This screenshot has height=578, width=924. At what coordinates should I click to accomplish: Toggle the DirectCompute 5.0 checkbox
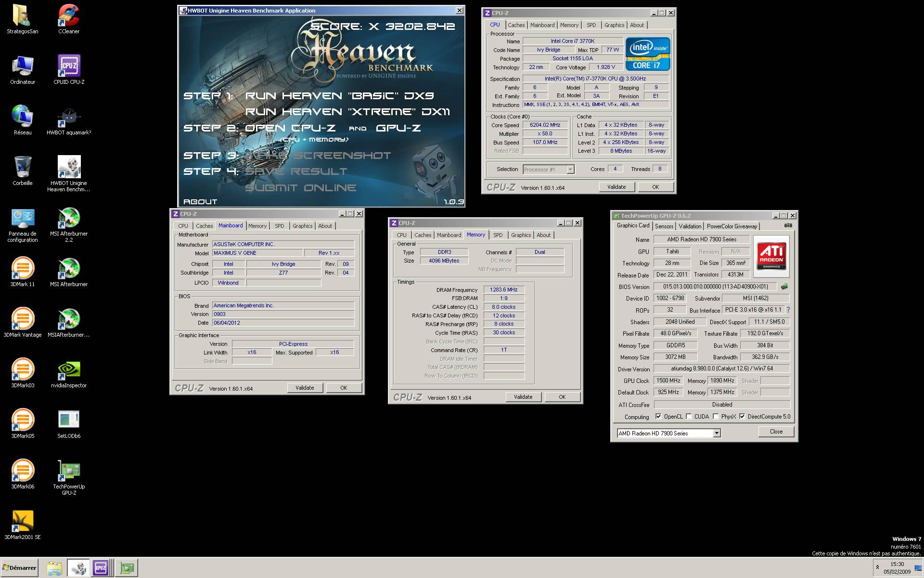coord(742,417)
